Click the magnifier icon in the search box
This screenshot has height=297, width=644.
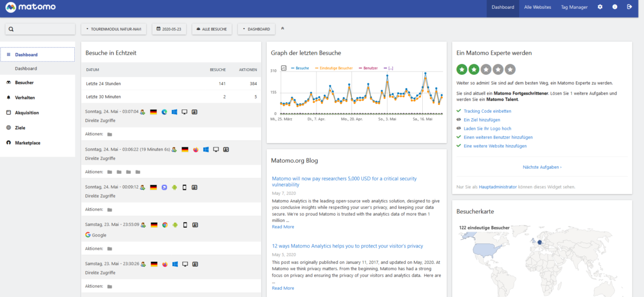(x=11, y=29)
